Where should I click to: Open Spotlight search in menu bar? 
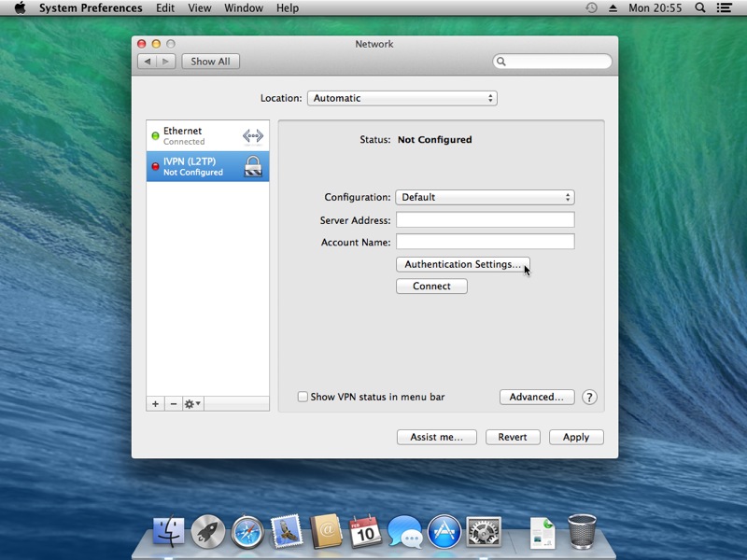(x=699, y=8)
